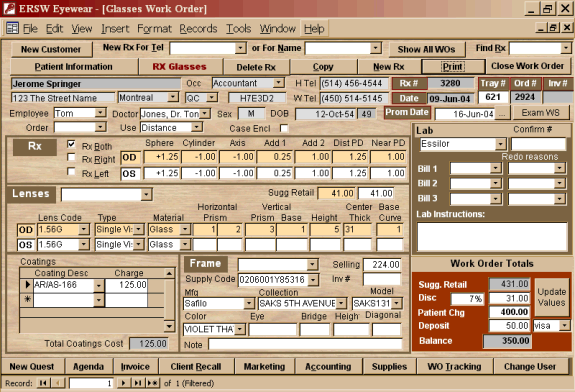Open the Doctor dropdown list
The width and height of the screenshot is (575, 392).
pyautogui.click(x=205, y=114)
